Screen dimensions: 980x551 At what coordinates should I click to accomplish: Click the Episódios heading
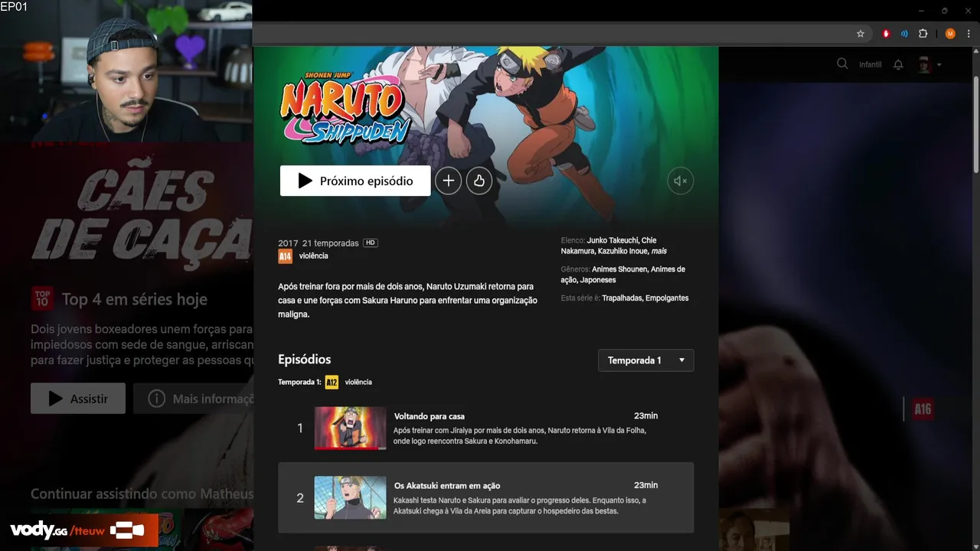tap(305, 359)
